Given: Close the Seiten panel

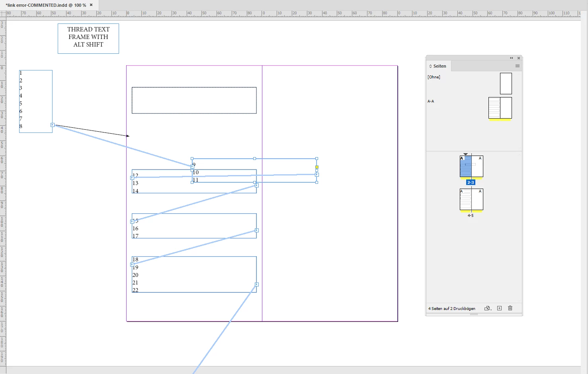Looking at the screenshot, I should tap(519, 58).
